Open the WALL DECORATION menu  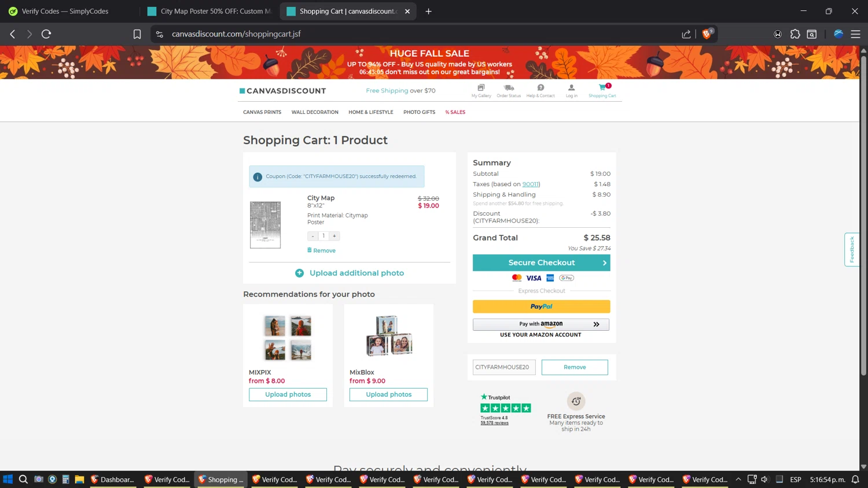click(315, 112)
